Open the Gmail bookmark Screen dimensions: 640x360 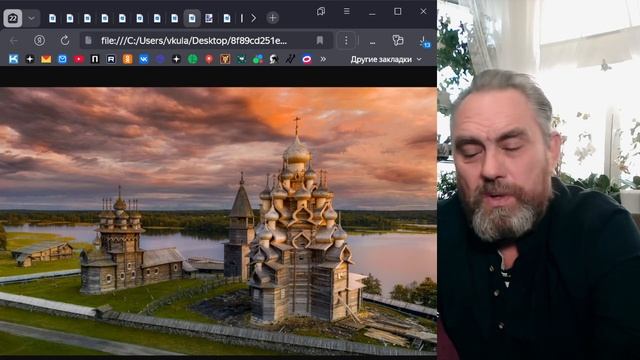pos(46,60)
